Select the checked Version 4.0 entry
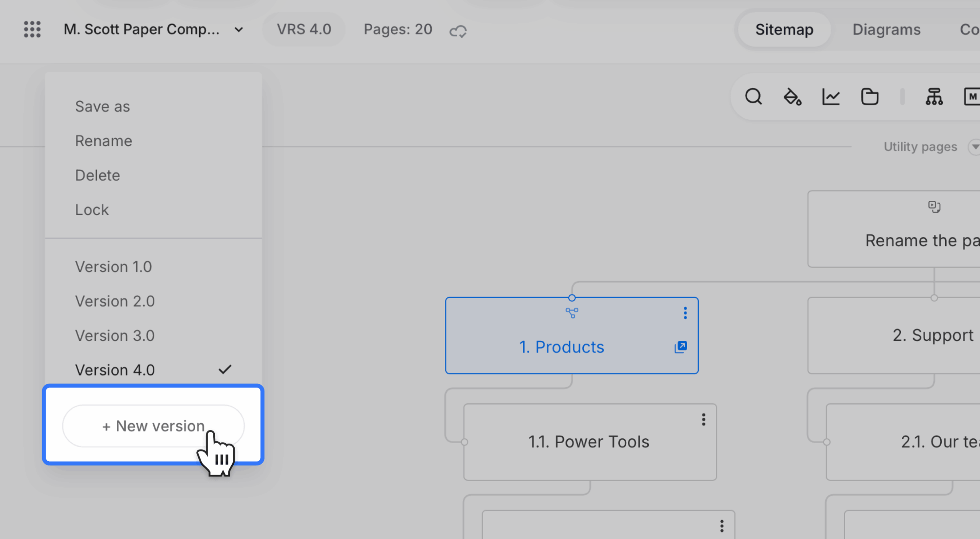The image size is (980, 539). 154,370
